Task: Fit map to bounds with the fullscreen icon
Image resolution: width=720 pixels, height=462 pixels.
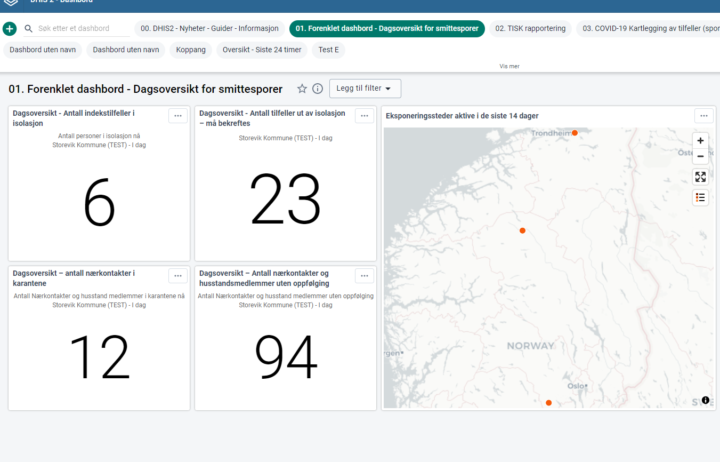Action: pos(700,177)
